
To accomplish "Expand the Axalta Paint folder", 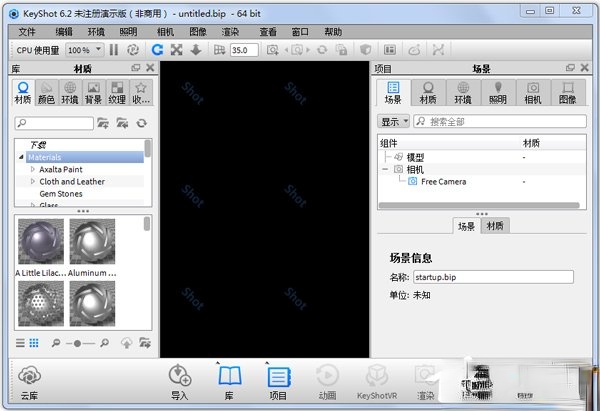I will tap(33, 169).
